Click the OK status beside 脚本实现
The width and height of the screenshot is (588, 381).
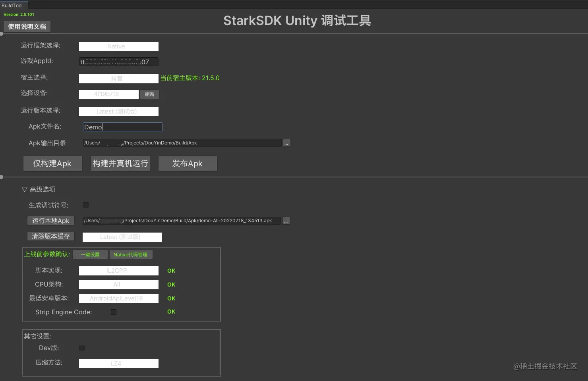point(171,271)
